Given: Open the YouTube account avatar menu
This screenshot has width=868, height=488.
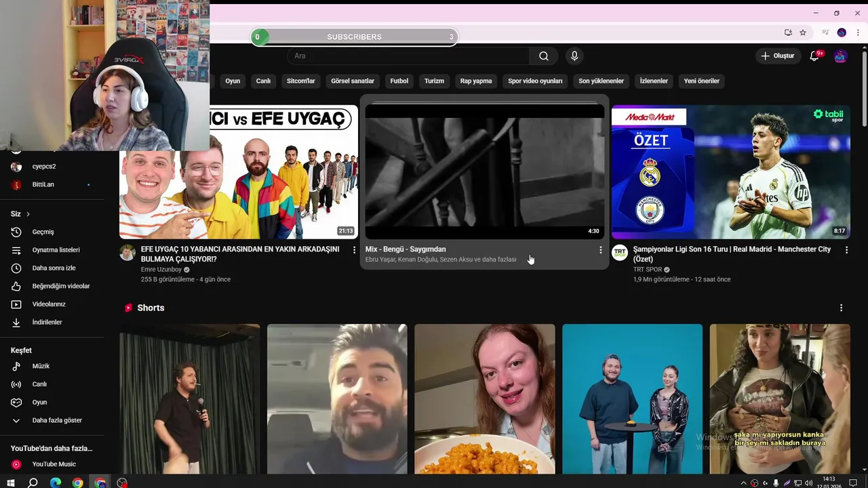Looking at the screenshot, I should click(840, 56).
